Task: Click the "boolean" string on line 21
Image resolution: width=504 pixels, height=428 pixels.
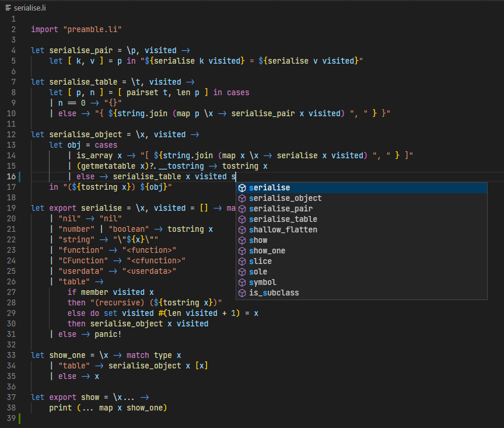Action: (x=128, y=229)
